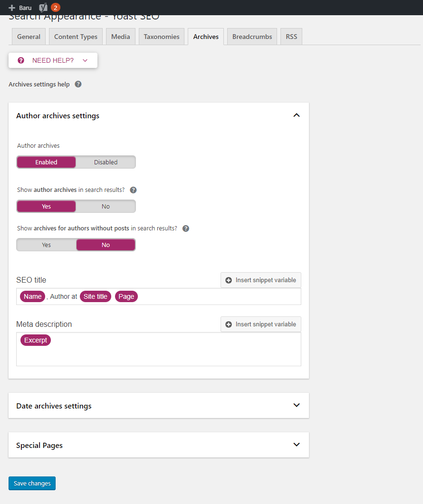The width and height of the screenshot is (423, 504).
Task: Set Author archives to Disabled
Action: point(106,162)
